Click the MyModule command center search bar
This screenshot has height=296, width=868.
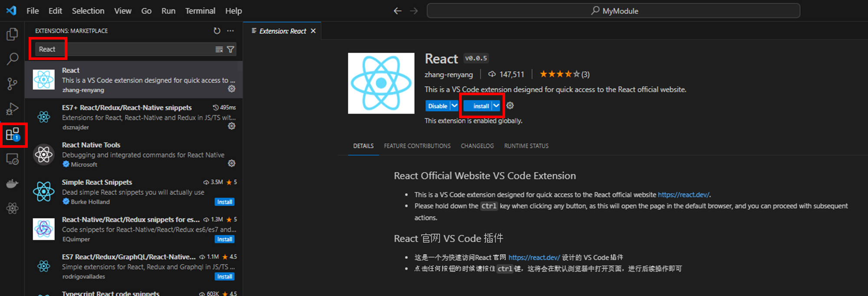[613, 11]
